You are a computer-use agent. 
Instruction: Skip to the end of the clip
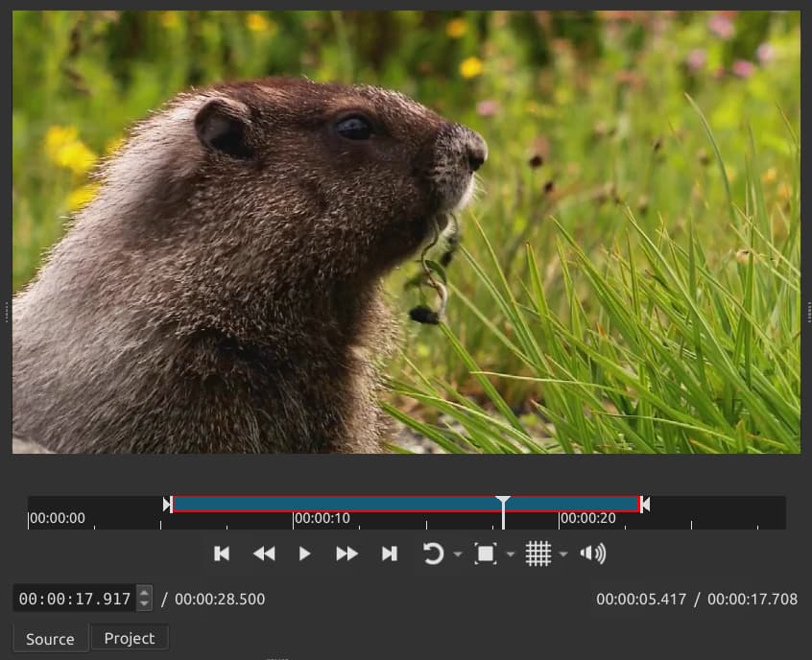coord(389,554)
